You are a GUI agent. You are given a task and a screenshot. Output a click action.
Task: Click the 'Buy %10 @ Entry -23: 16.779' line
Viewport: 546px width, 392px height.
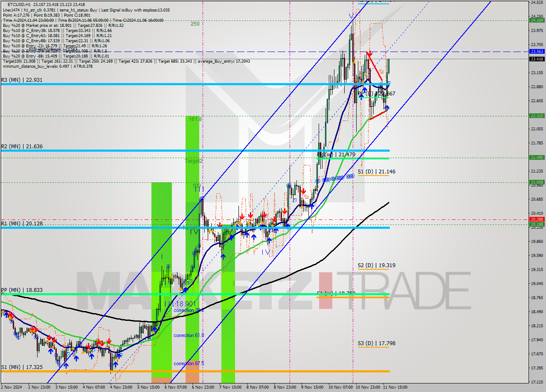55,45
